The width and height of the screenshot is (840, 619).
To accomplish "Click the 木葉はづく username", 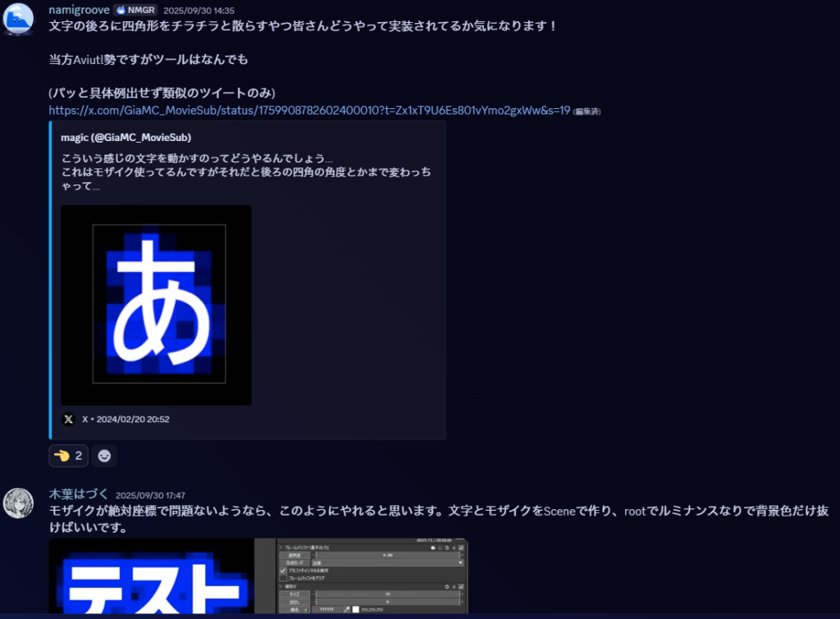I will (79, 495).
